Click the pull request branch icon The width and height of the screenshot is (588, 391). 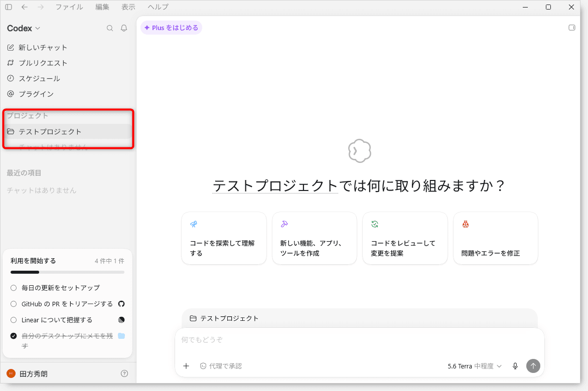(11, 63)
